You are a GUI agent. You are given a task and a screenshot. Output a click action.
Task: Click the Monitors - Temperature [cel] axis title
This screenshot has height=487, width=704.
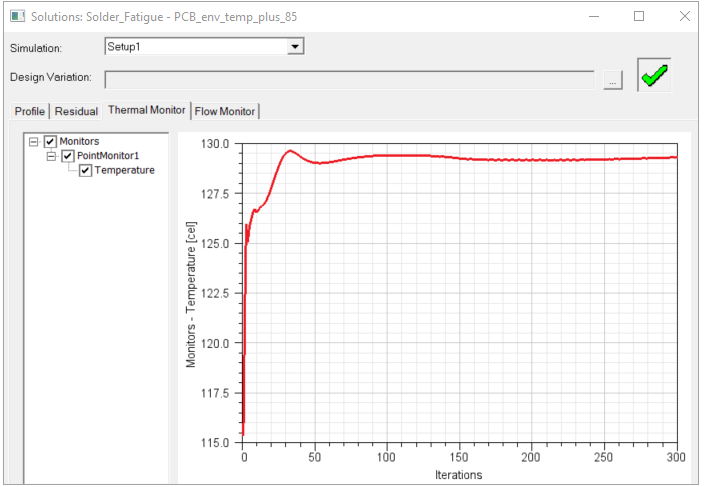(191, 294)
